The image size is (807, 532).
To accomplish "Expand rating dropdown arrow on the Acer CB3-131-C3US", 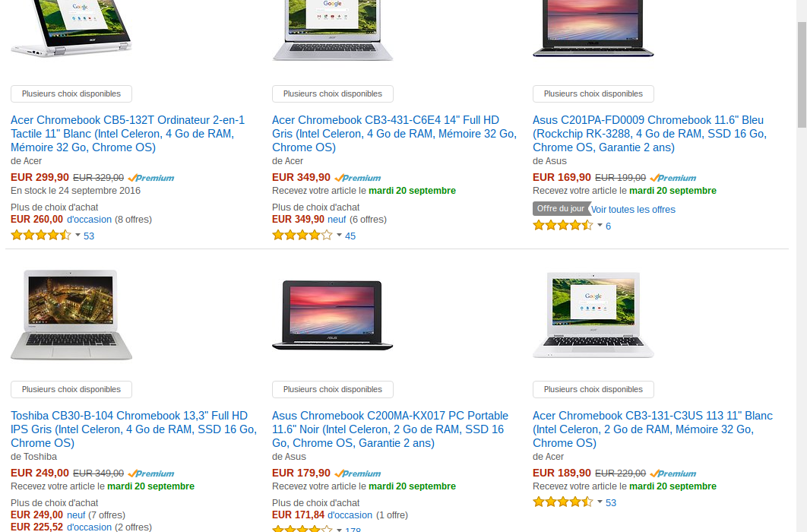I will point(600,502).
